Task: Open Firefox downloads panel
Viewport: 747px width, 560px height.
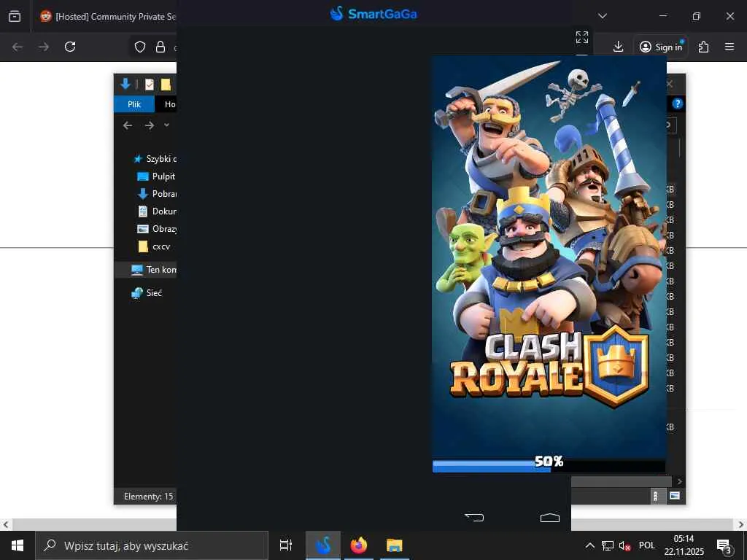Action: point(618,47)
